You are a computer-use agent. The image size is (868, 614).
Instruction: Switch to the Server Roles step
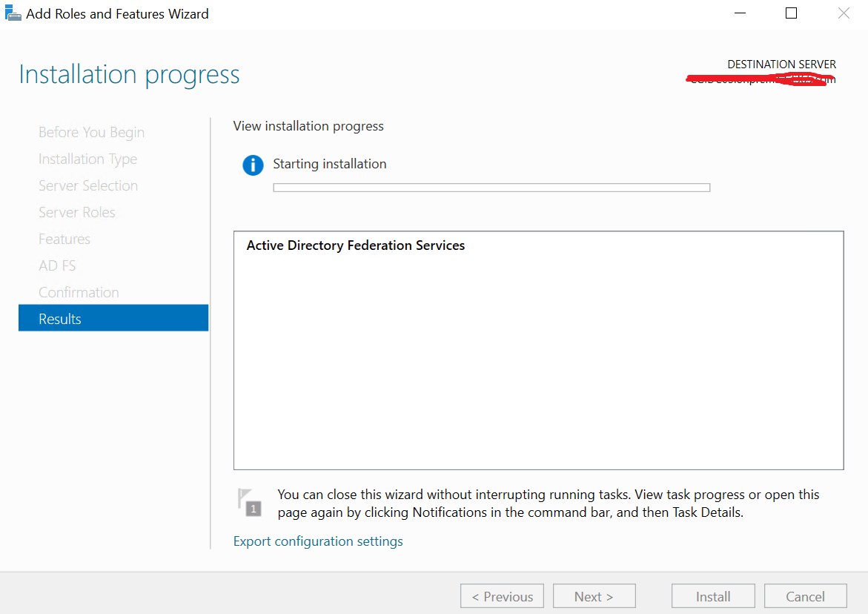click(x=77, y=212)
